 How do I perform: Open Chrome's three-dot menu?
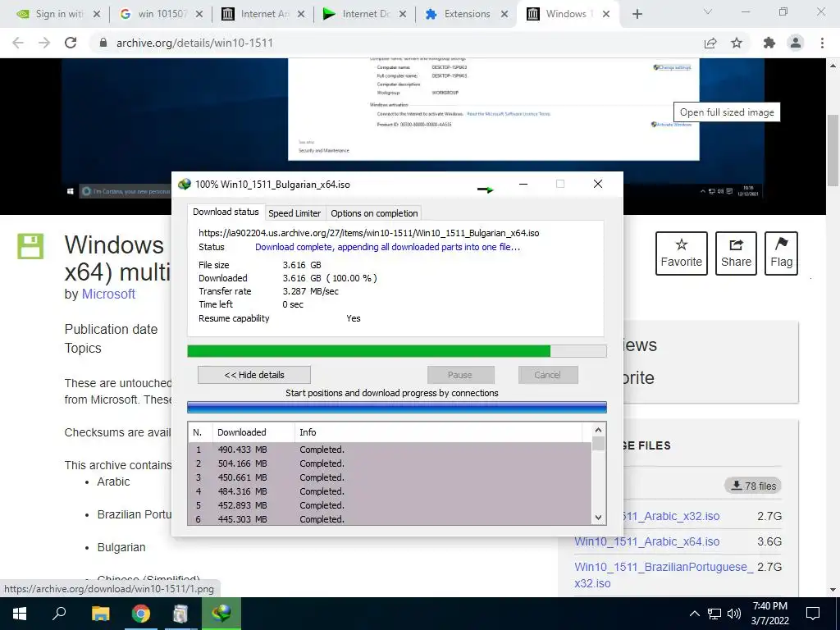tap(822, 43)
